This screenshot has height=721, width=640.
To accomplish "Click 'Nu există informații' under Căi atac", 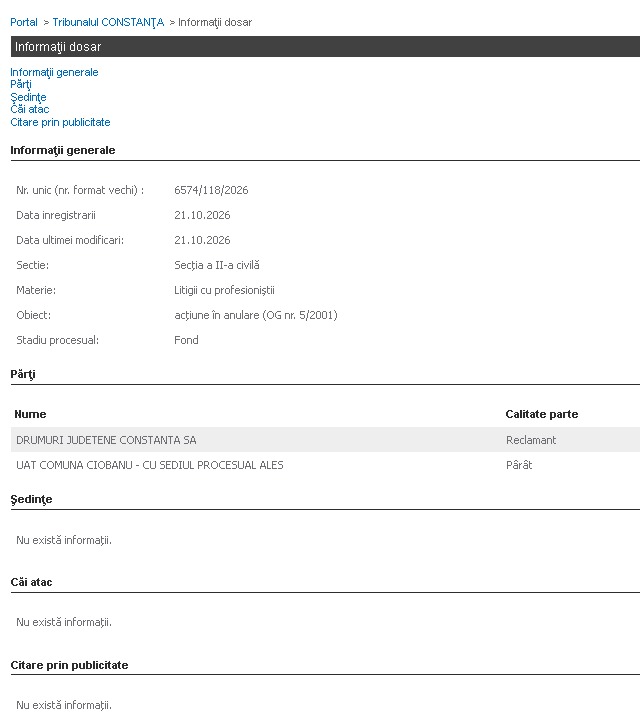I will [x=64, y=622].
